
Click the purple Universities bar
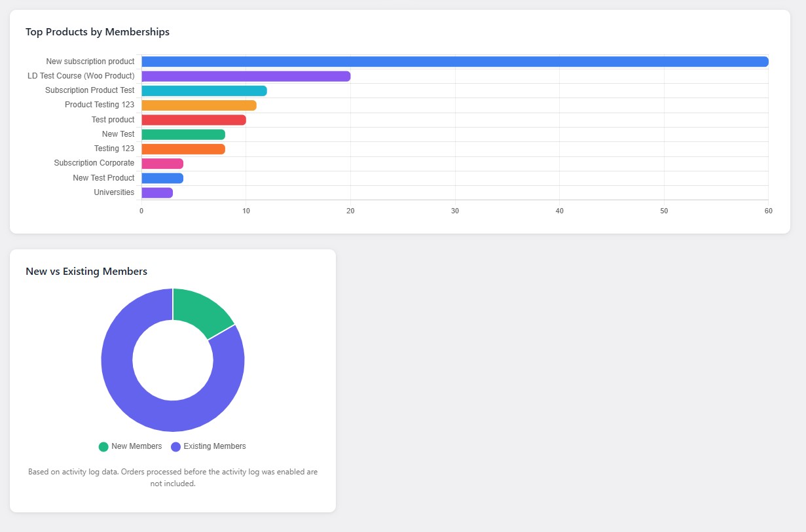point(156,192)
